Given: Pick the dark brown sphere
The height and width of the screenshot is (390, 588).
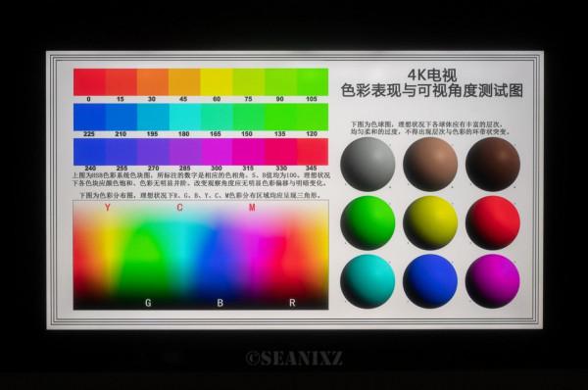Looking at the screenshot, I should [x=493, y=165].
